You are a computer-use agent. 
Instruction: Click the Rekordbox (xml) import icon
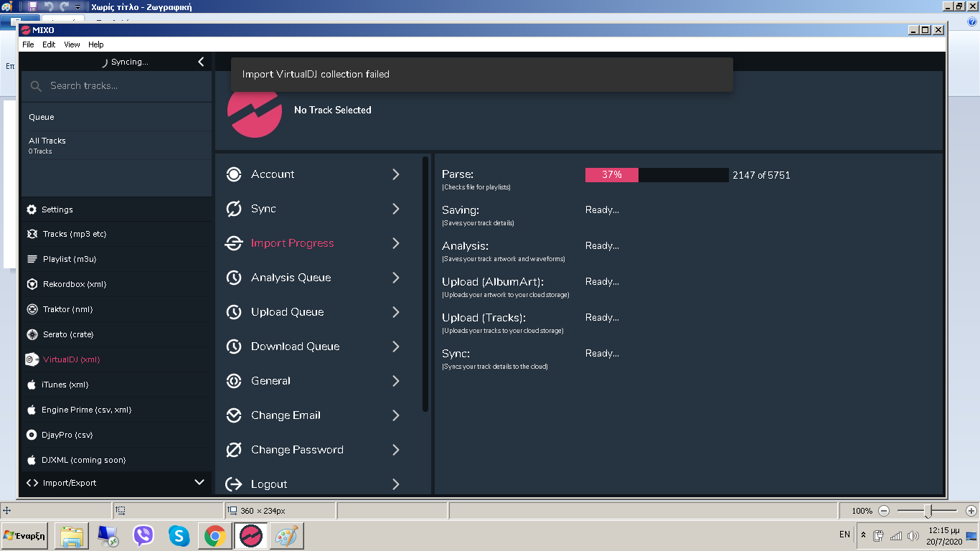coord(32,284)
